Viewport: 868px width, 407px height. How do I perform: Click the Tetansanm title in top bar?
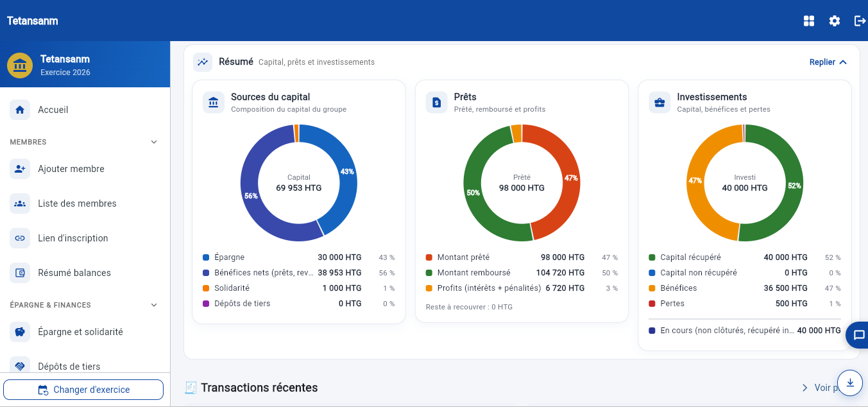pos(33,21)
